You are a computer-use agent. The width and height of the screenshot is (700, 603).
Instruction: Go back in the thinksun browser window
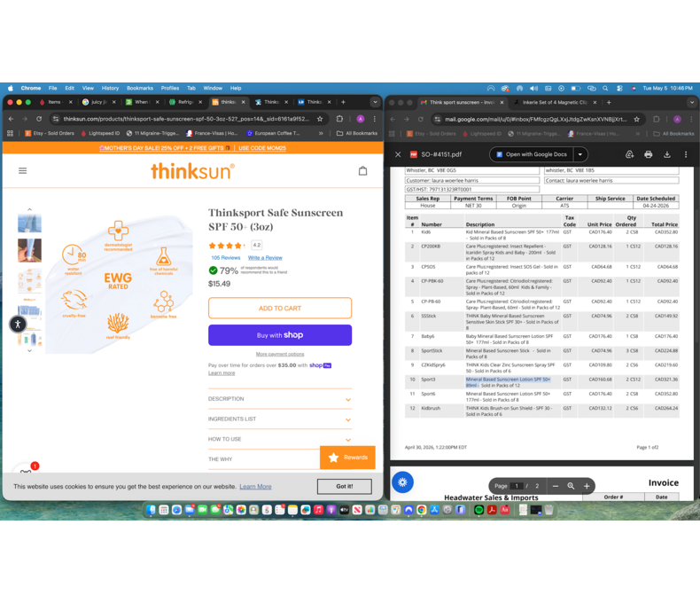tap(12, 119)
